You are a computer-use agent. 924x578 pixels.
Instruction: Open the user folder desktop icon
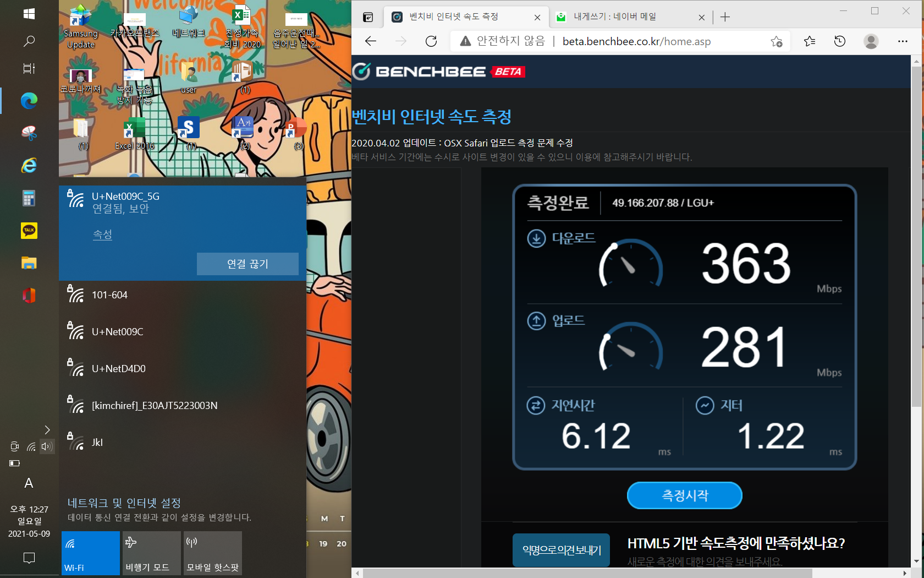[188, 77]
